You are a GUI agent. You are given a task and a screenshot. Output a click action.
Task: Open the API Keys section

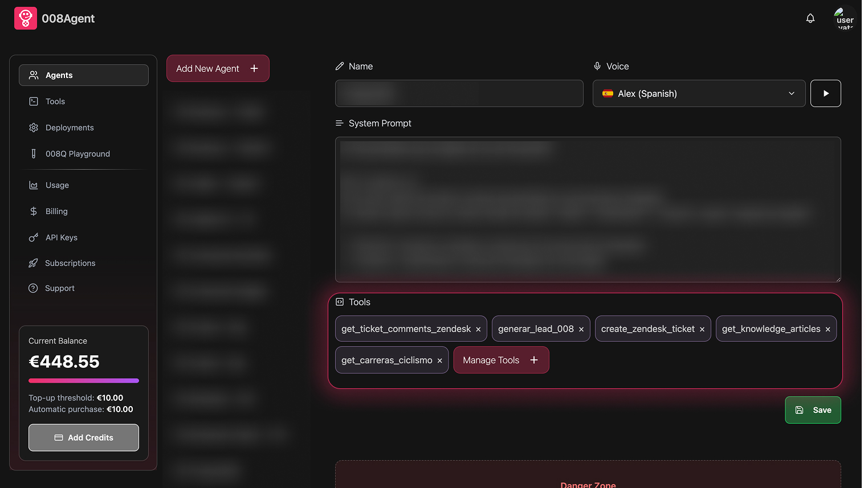tap(60, 237)
